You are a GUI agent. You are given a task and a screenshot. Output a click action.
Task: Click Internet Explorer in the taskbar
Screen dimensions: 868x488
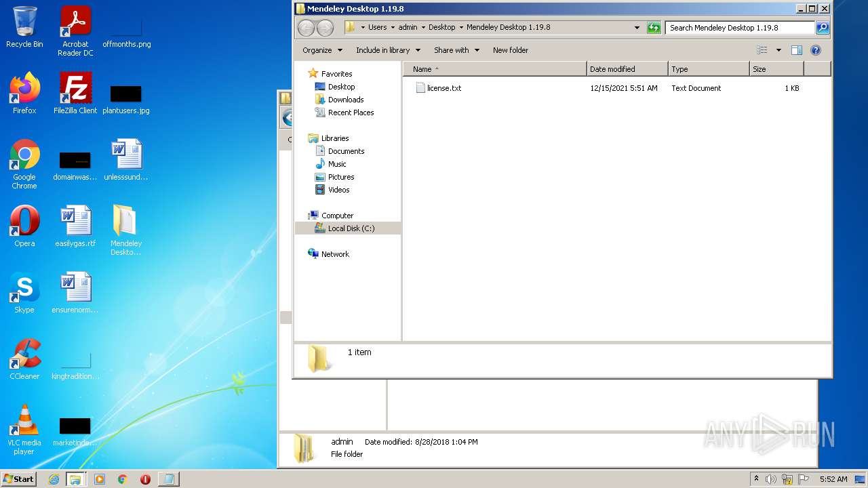pyautogui.click(x=54, y=479)
